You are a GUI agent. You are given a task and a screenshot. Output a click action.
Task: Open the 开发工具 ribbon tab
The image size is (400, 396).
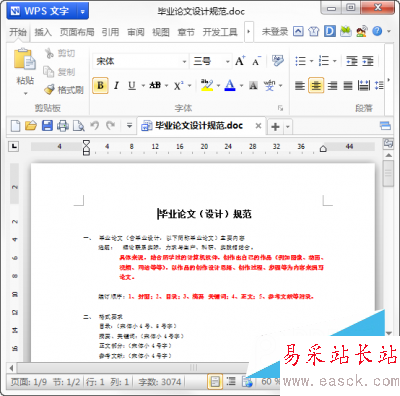pos(220,32)
